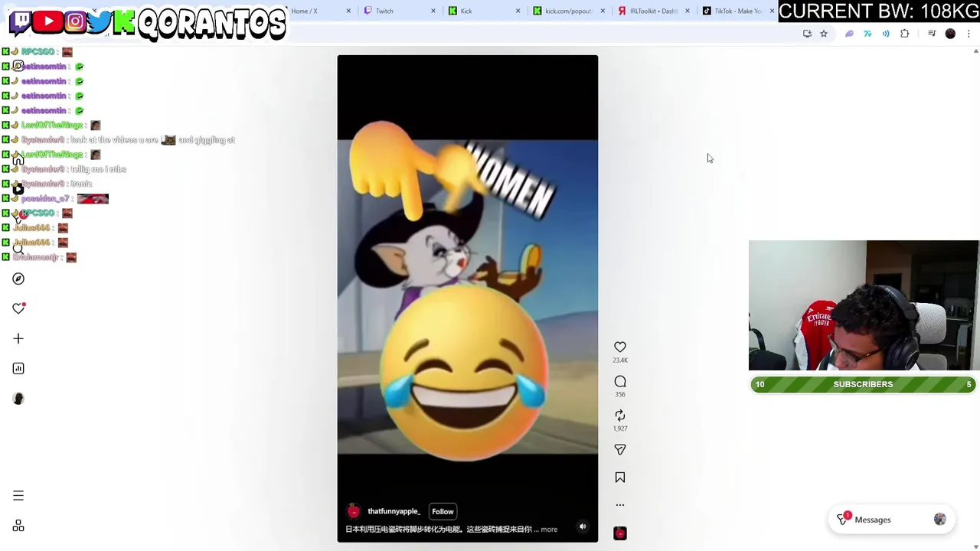Click the blue sound-wave extension icon in toolbar

click(x=886, y=34)
